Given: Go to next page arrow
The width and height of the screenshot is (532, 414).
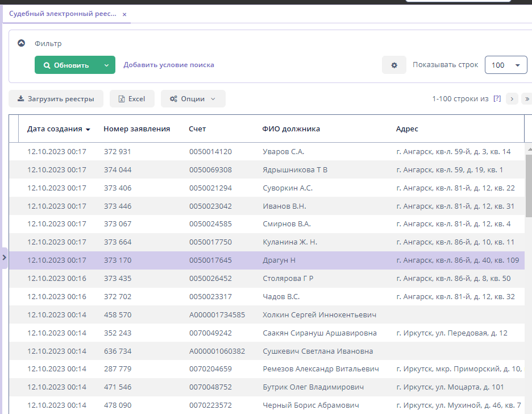Looking at the screenshot, I should (512, 98).
